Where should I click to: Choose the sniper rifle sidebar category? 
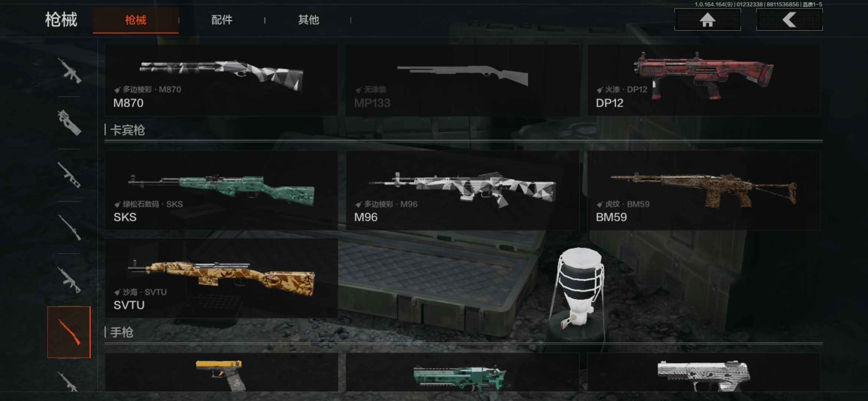coord(69,227)
